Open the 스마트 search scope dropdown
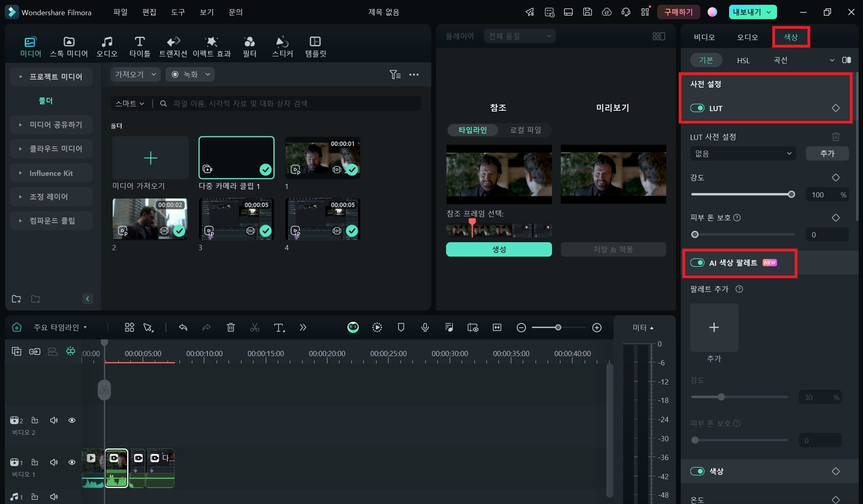 coord(130,104)
